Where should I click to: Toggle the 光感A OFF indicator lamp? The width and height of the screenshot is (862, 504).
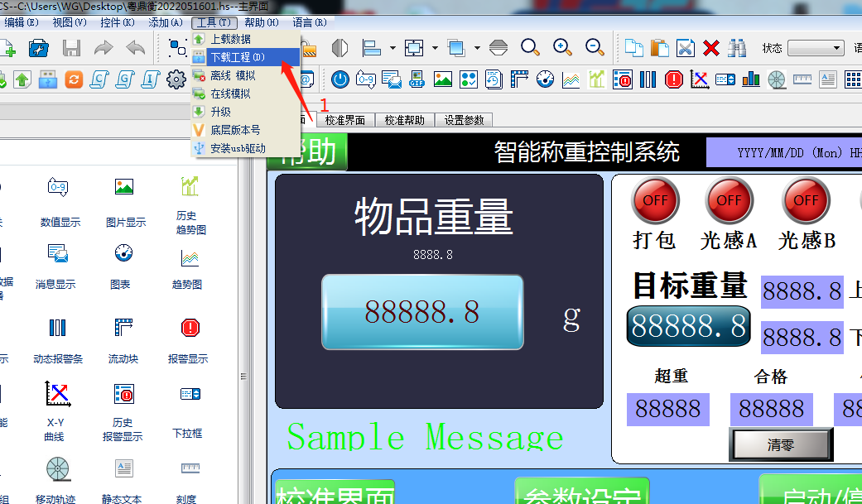729,200
